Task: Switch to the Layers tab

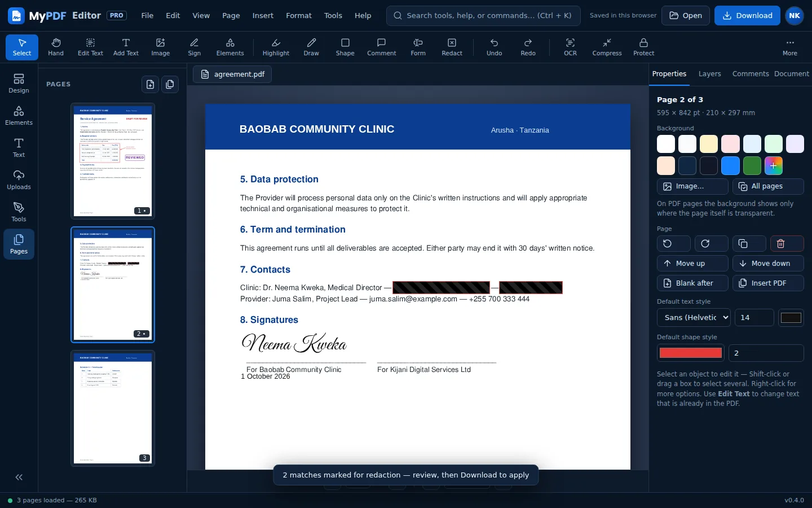Action: click(x=709, y=74)
